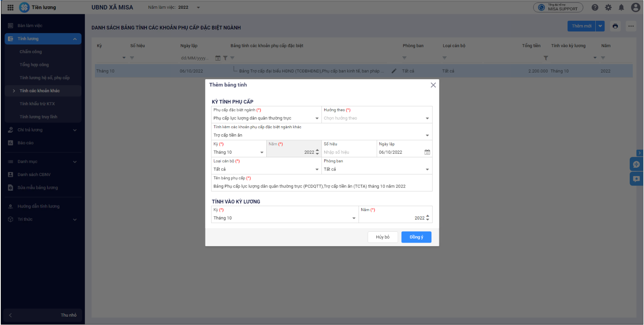The height and width of the screenshot is (325, 644).
Task: Collapse the Tính lương sidebar section
Action: point(75,39)
